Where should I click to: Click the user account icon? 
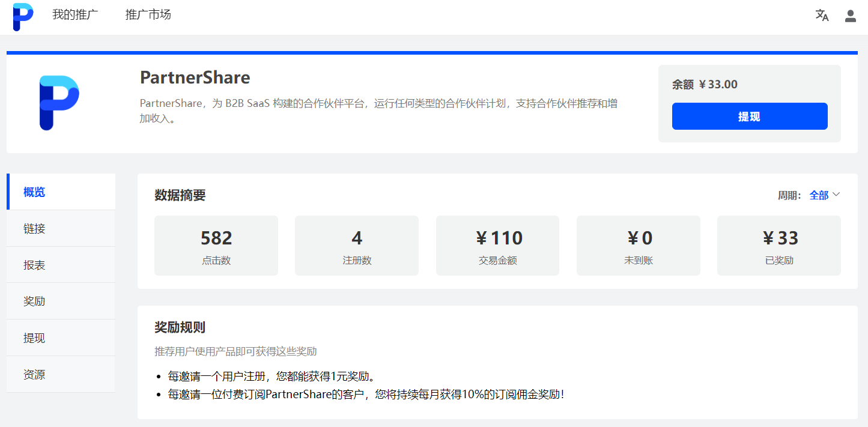(x=850, y=16)
